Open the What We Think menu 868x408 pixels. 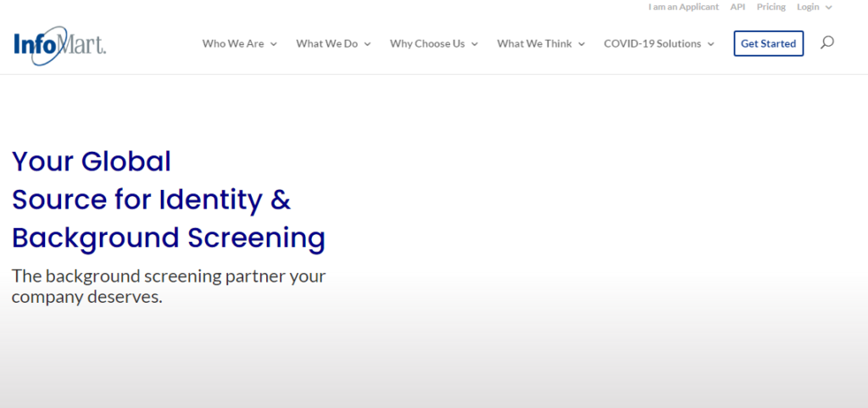pos(534,44)
